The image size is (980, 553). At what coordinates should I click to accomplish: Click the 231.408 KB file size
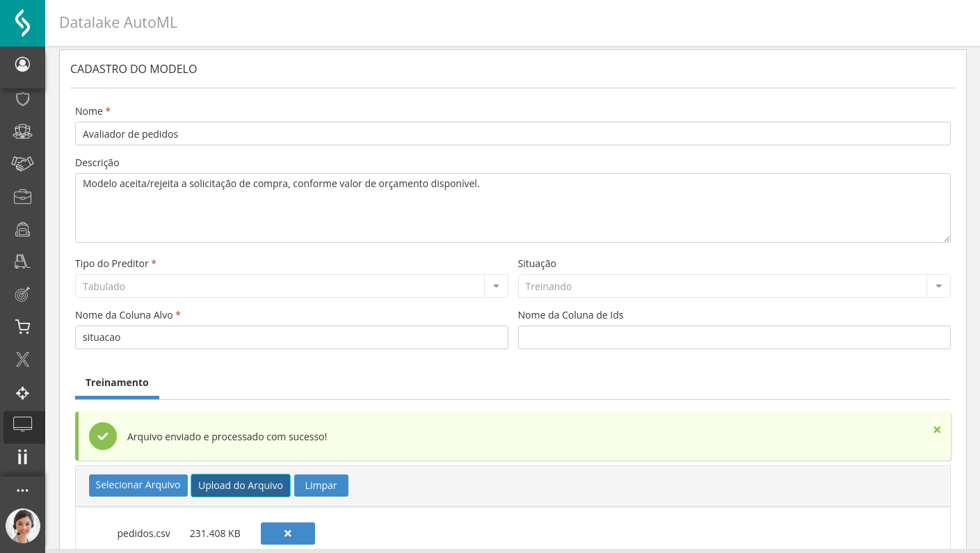click(215, 534)
